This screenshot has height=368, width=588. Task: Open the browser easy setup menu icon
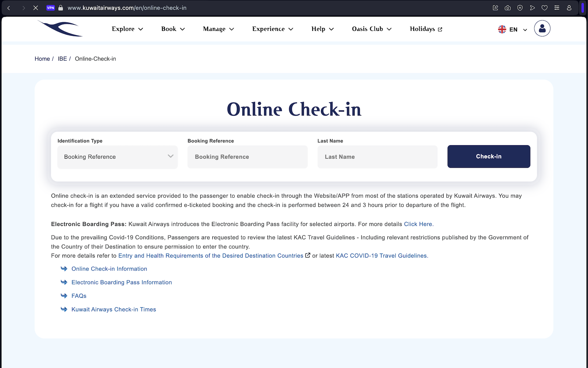click(557, 8)
